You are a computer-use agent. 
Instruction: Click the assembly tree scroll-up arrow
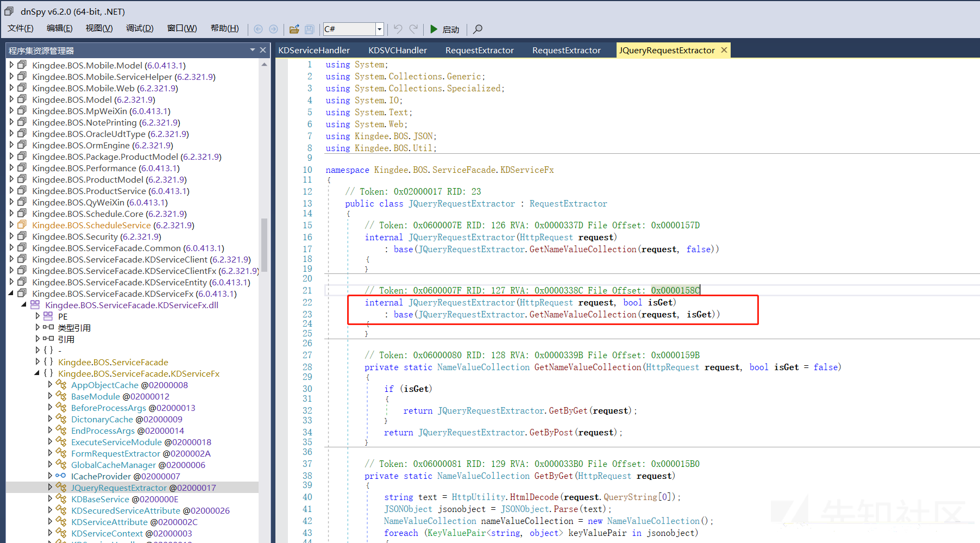pos(264,64)
